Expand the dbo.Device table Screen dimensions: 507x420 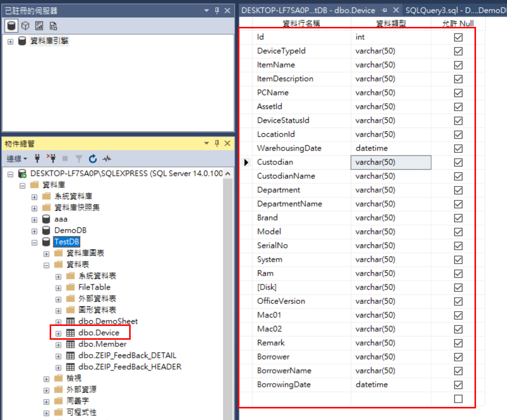coord(58,333)
